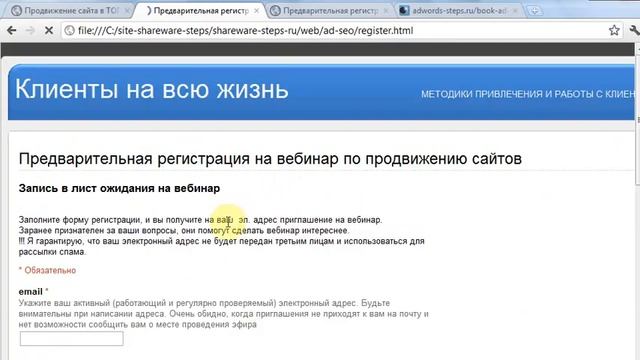
Task: Click the Я гарантирую privacy sentence
Action: tap(222, 247)
